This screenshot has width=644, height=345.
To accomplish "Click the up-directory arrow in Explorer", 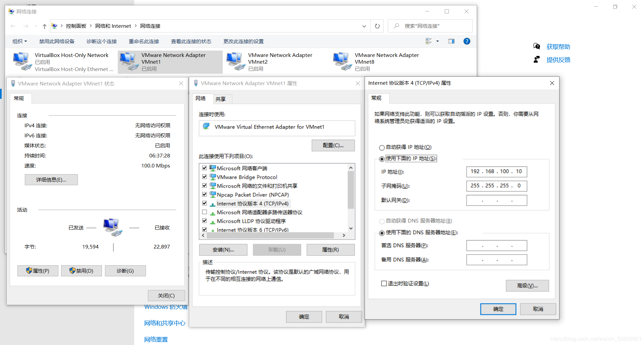I will tap(44, 26).
